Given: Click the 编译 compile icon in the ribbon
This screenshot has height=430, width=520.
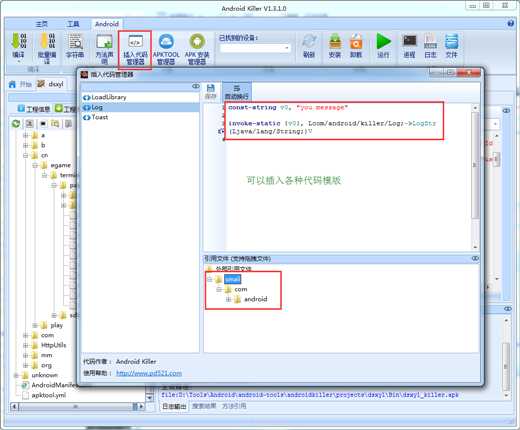Looking at the screenshot, I should (18, 41).
